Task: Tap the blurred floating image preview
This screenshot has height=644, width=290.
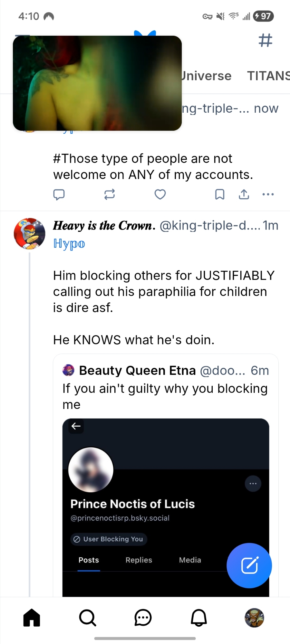Action: (x=97, y=83)
